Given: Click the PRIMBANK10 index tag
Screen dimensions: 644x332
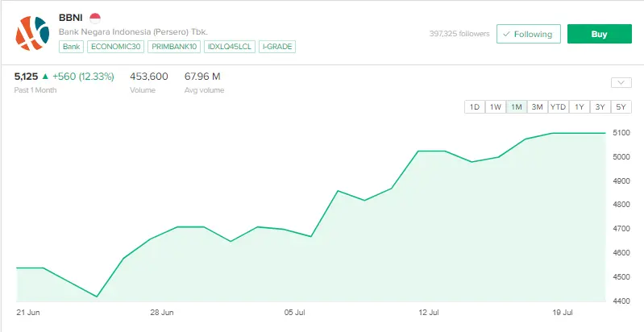Looking at the screenshot, I should (x=173, y=47).
